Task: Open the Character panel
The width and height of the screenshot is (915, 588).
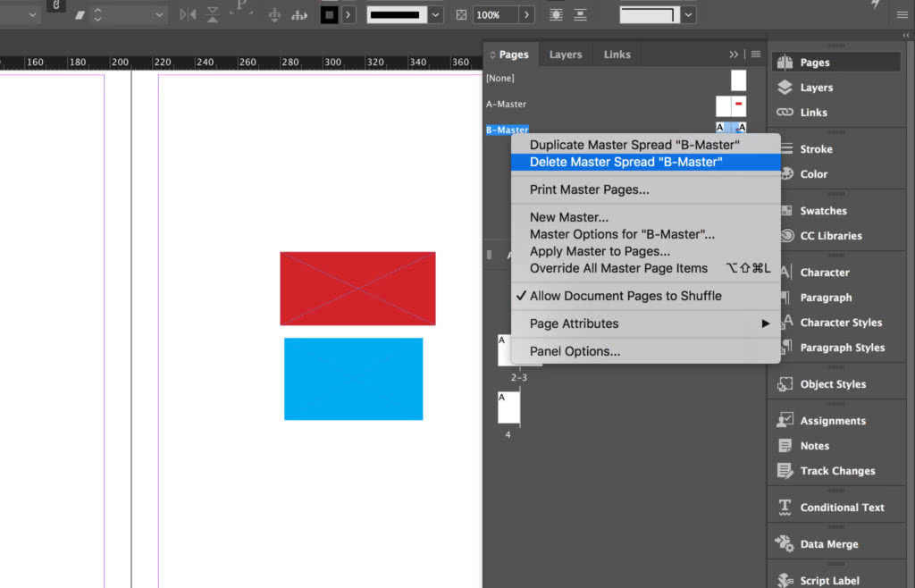Action: (x=827, y=272)
